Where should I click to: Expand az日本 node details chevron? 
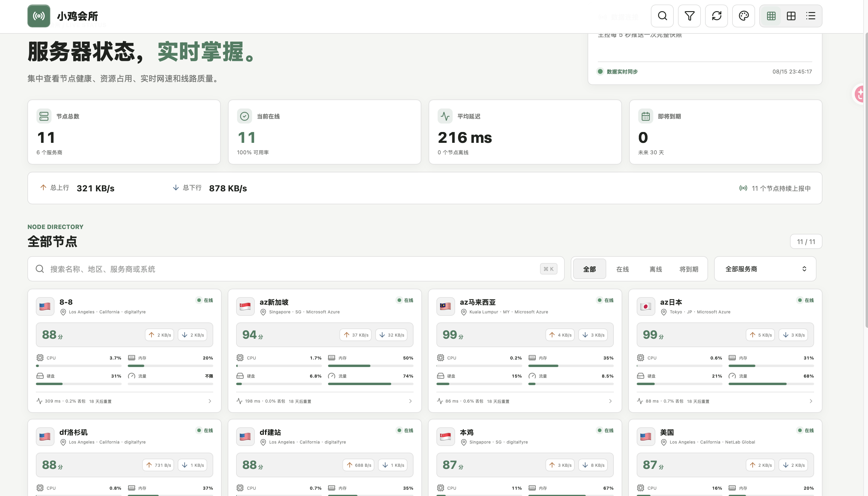(811, 401)
